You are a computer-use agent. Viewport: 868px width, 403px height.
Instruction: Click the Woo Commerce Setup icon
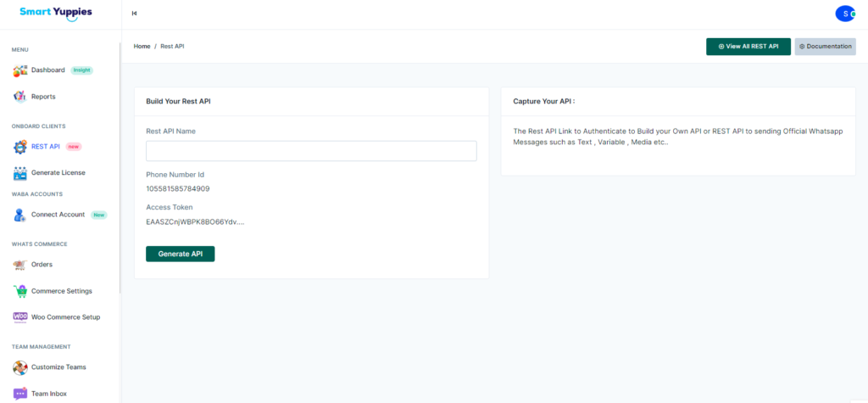tap(20, 317)
